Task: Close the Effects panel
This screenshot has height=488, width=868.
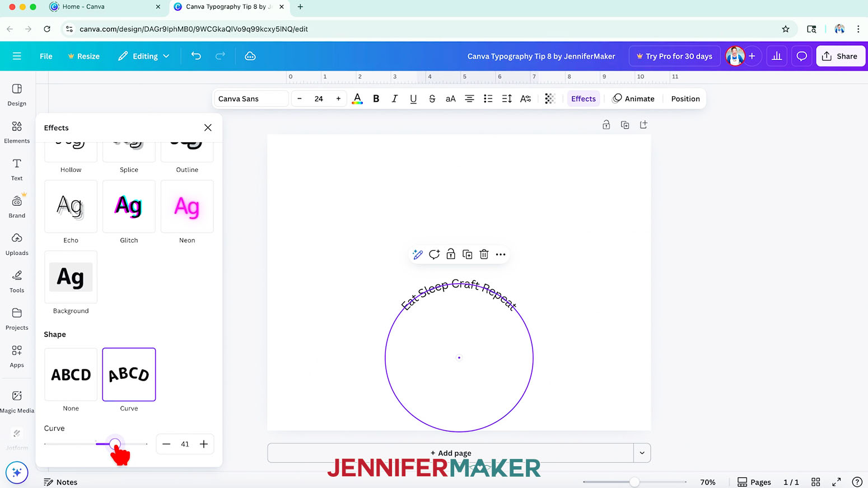Action: click(208, 128)
